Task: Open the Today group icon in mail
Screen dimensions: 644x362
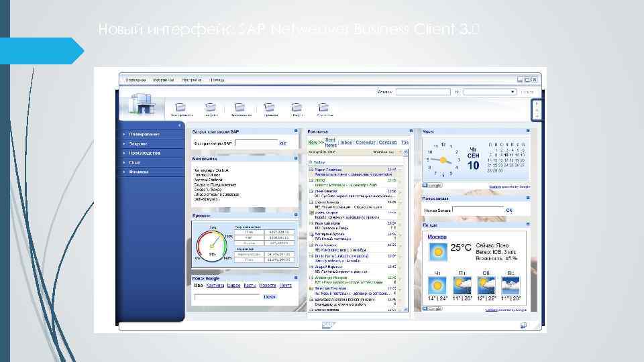Action: 311,162
